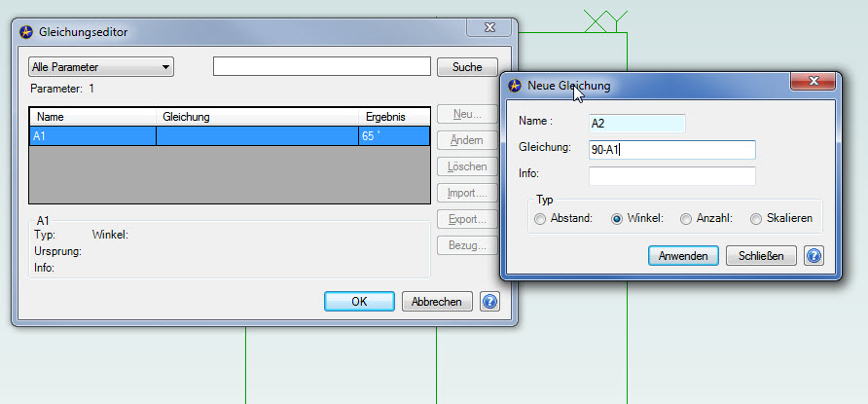Image resolution: width=868 pixels, height=404 pixels.
Task: Click the Name field containing A2
Action: click(637, 124)
